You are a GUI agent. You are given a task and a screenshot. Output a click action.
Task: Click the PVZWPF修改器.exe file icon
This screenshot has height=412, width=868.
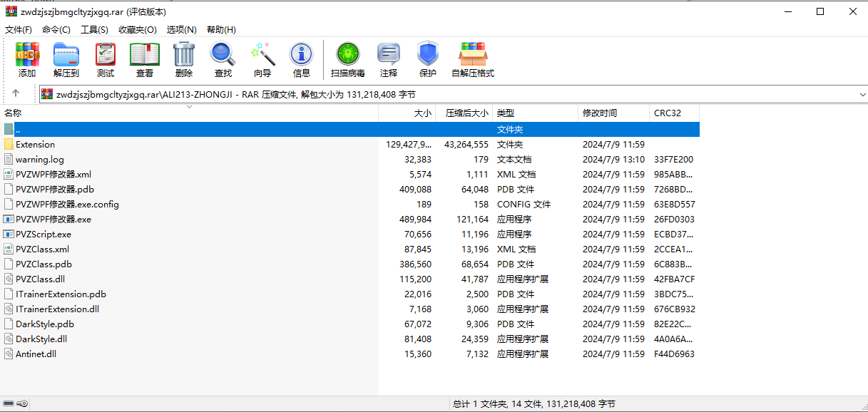point(9,220)
